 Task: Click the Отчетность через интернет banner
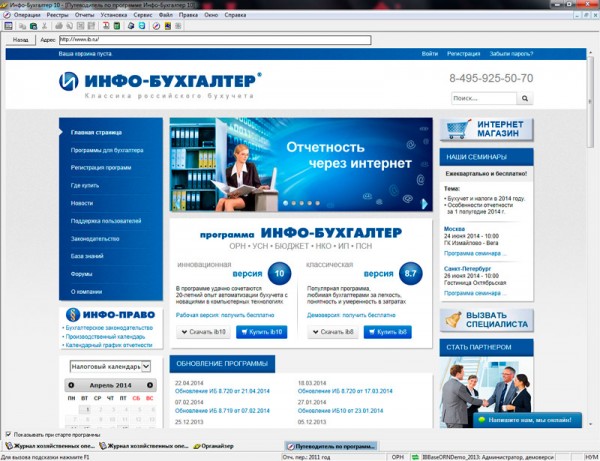301,165
